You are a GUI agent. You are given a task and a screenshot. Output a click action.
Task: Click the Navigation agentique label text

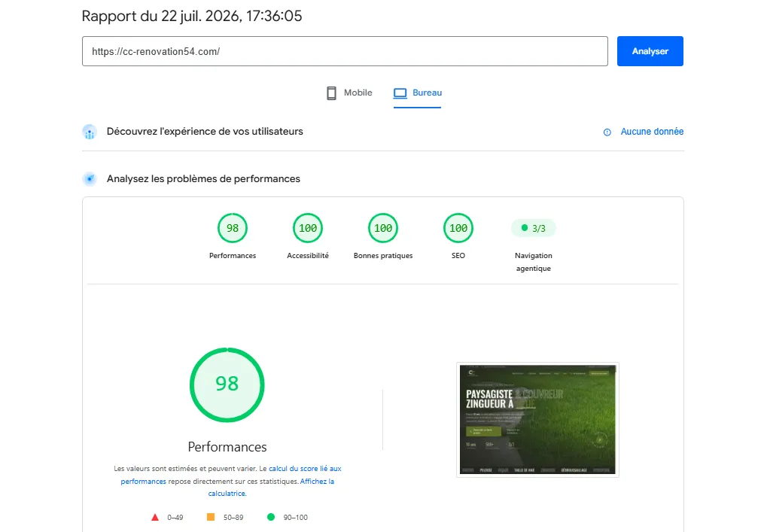(533, 262)
